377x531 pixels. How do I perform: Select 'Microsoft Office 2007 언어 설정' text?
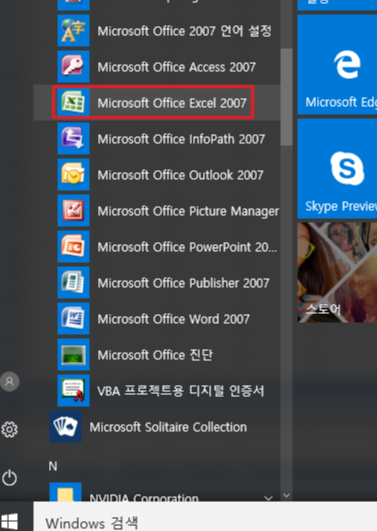[185, 31]
